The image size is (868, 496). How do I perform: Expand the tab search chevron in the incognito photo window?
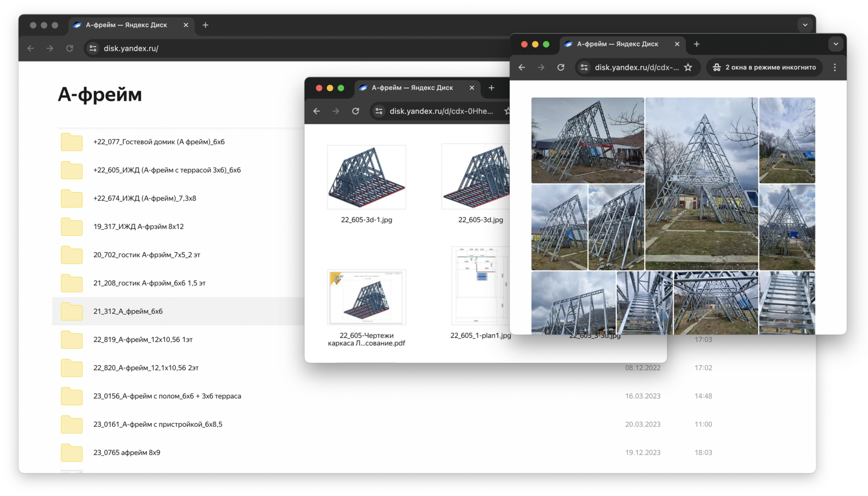(835, 44)
